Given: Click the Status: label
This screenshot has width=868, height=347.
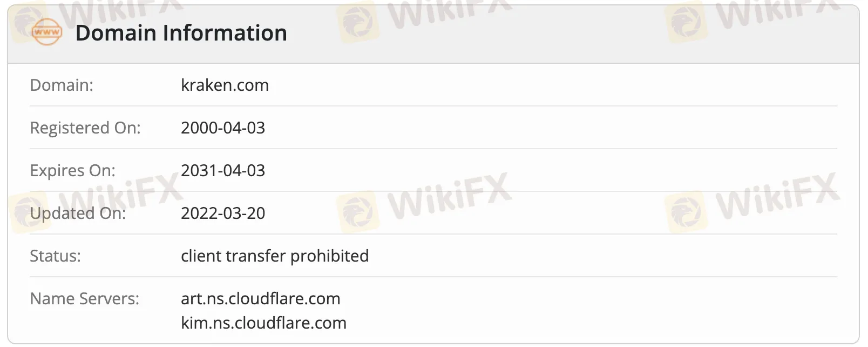Looking at the screenshot, I should [x=55, y=256].
